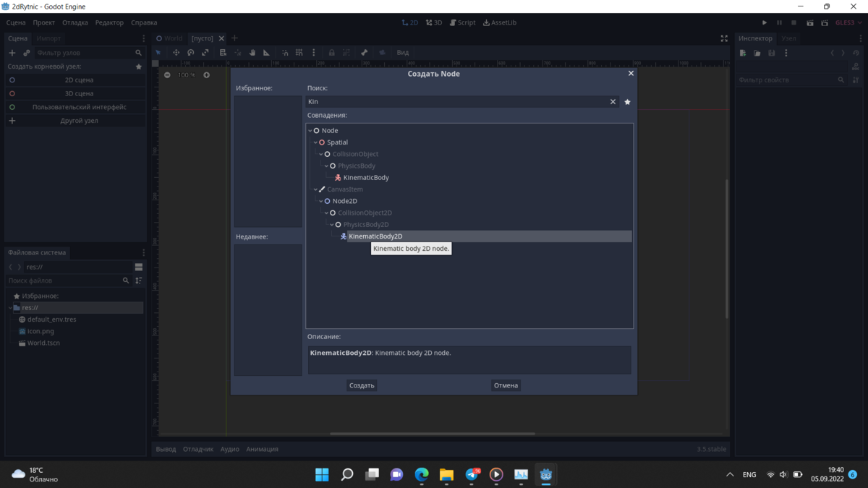Click the Фильтр узлов filter field
The height and width of the screenshot is (488, 868).
(89, 53)
